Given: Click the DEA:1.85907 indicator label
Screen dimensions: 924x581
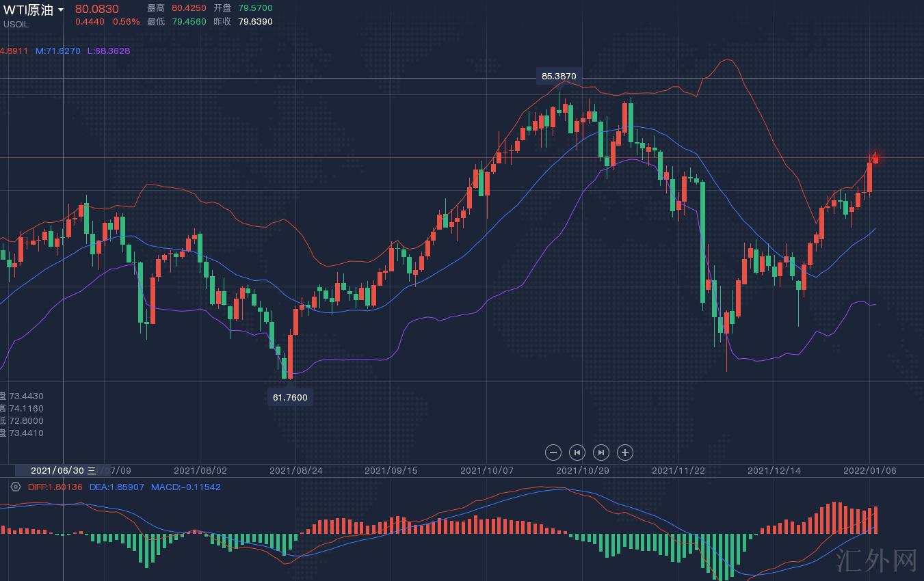Looking at the screenshot, I should pos(117,487).
